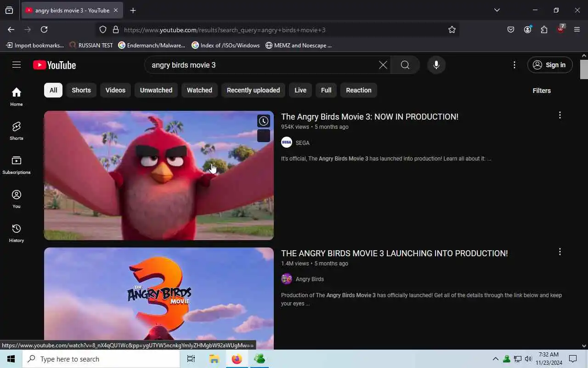The height and width of the screenshot is (368, 588).
Task: Bookmark this page with the star
Action: pyautogui.click(x=452, y=29)
